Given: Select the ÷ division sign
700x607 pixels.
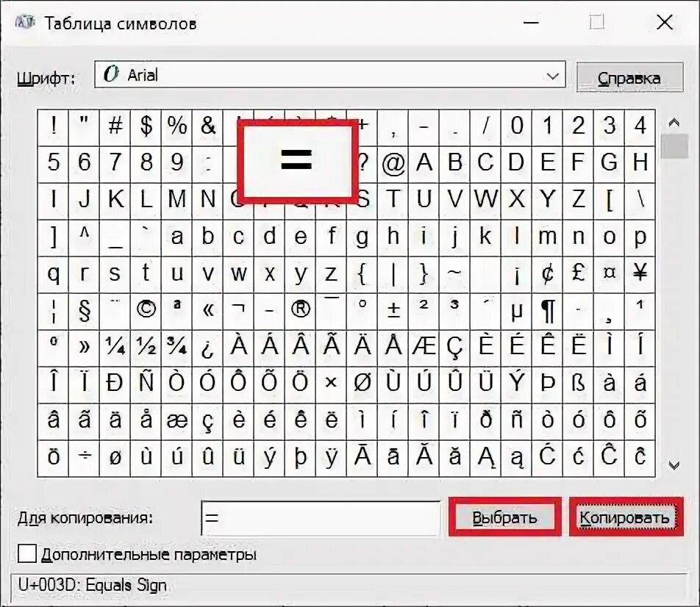Looking at the screenshot, I should 84,459.
